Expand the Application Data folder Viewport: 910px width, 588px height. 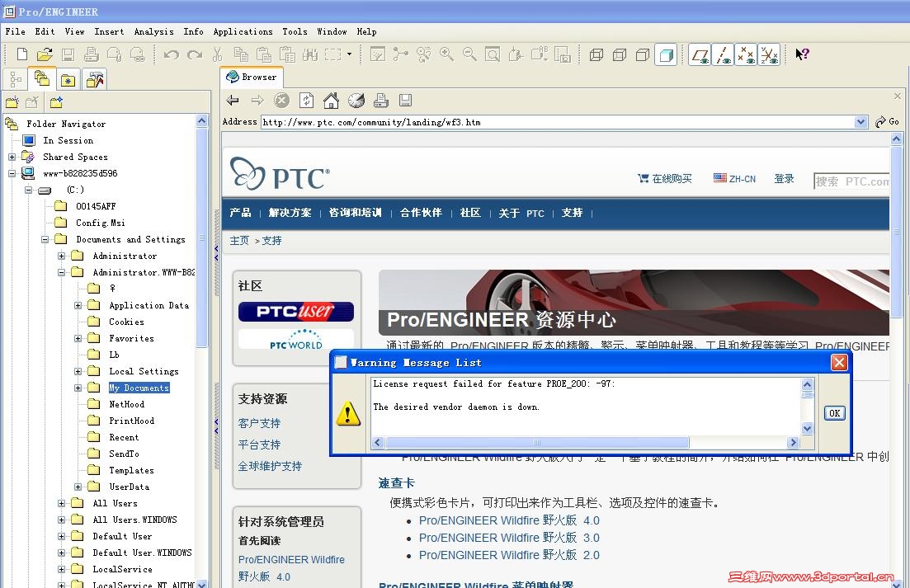coord(78,306)
